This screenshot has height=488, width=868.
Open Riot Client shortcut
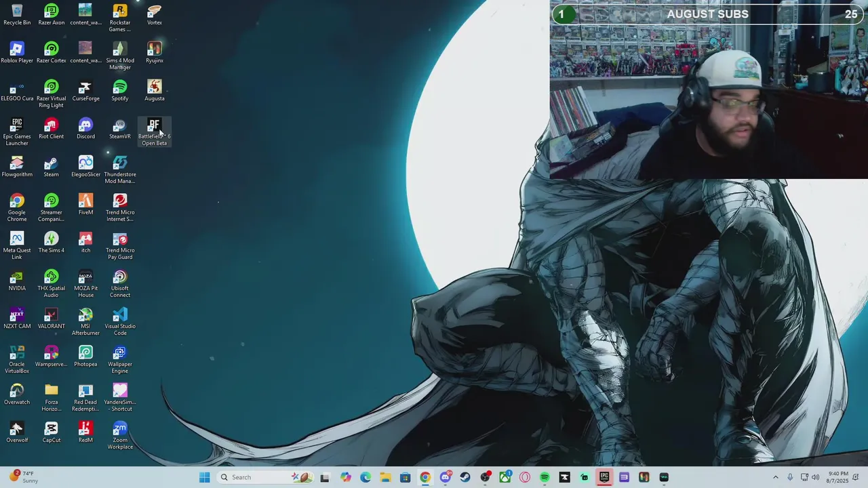52,129
